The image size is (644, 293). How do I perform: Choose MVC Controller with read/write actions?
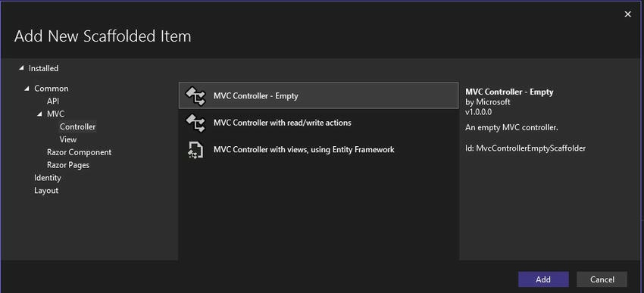point(319,123)
